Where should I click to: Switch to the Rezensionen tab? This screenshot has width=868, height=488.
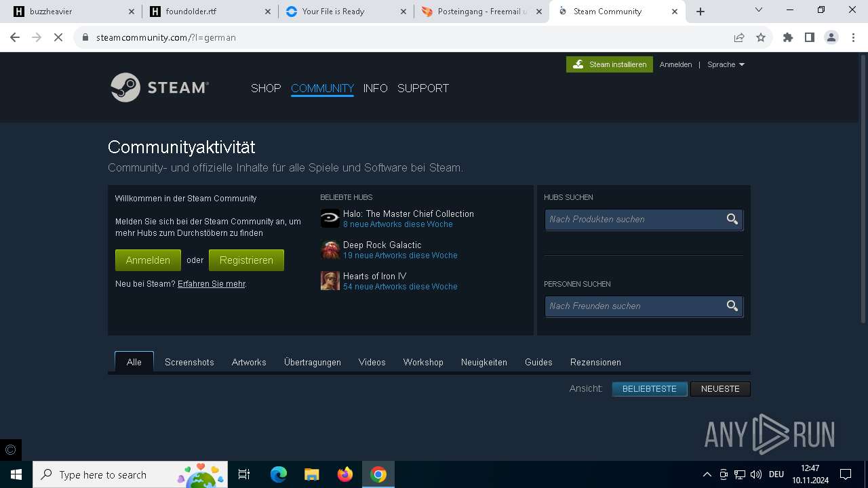click(x=595, y=362)
